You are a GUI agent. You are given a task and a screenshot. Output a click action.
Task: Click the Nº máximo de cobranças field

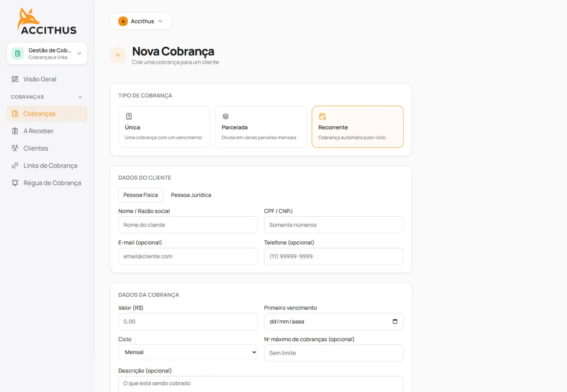pyautogui.click(x=334, y=353)
